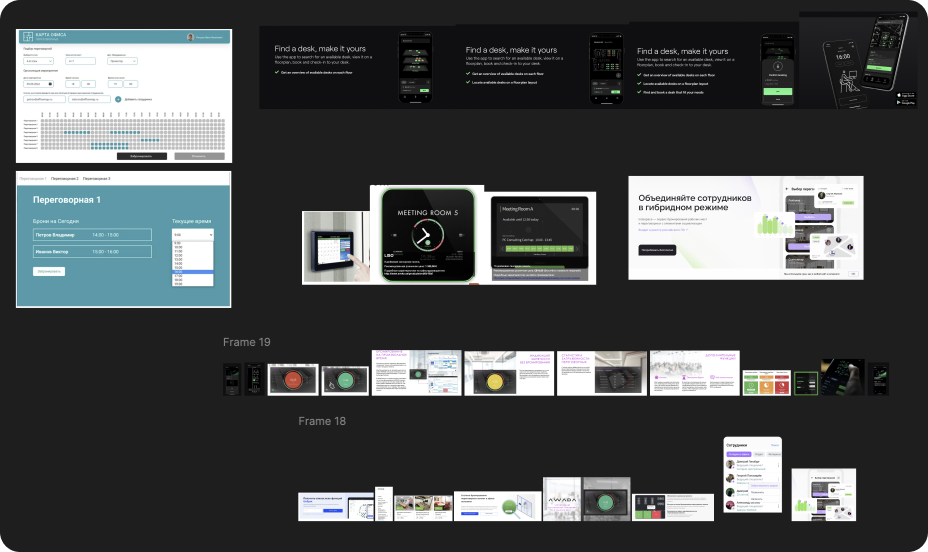Image resolution: width=928 pixels, height=552 pixels.
Task: Click the calendar icon in the date field
Action: click(50, 85)
